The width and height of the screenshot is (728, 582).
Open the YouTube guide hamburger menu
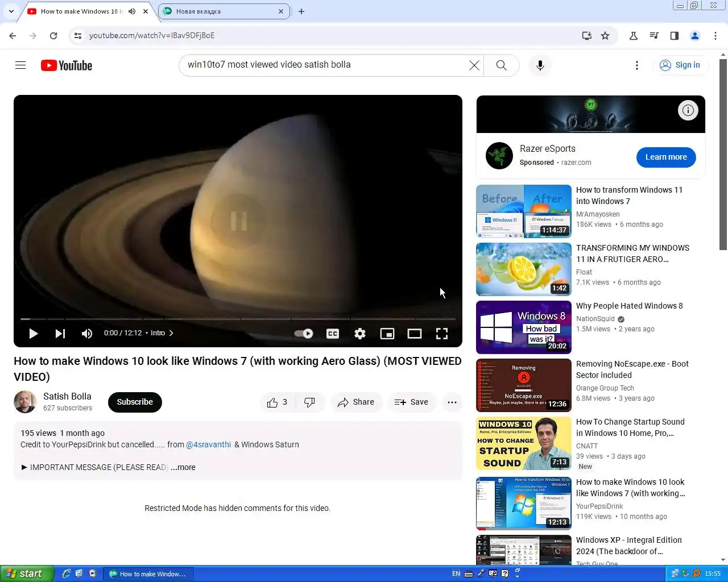[x=20, y=65]
